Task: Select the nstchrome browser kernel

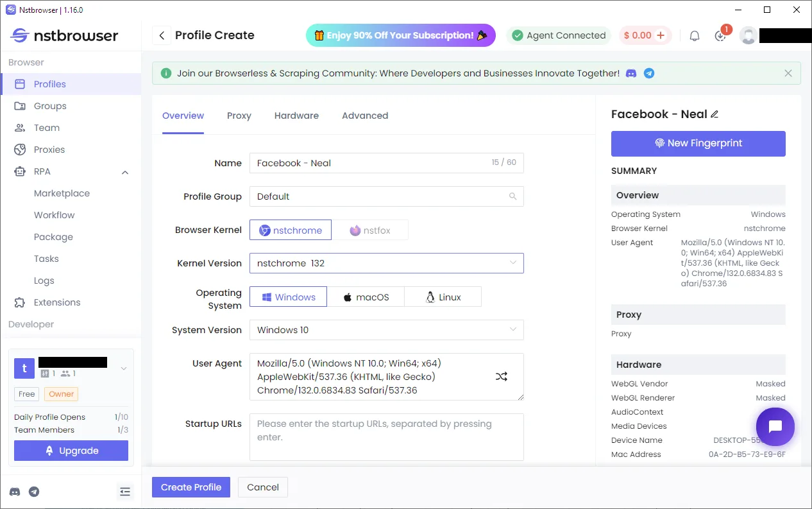Action: tap(291, 230)
